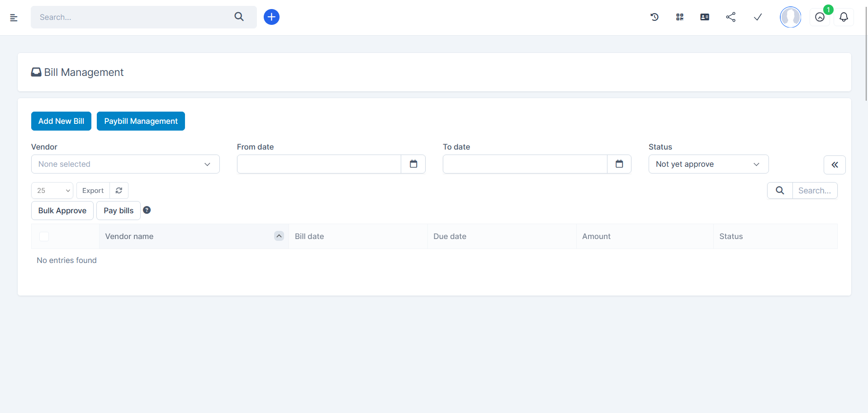
Task: Toggle the sidebar menu hamburger icon
Action: pos(14,18)
